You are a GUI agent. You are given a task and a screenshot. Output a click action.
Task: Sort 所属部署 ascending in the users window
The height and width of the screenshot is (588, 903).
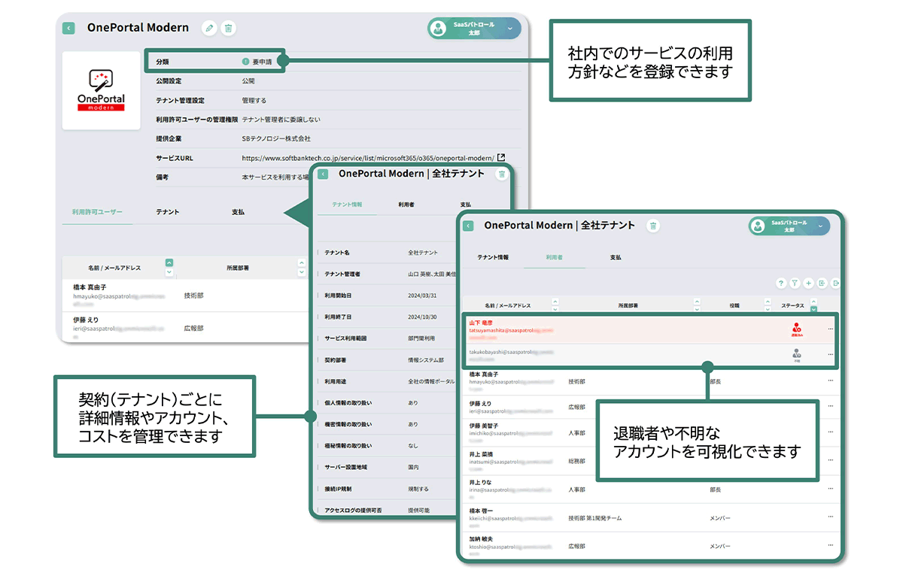tap(697, 302)
